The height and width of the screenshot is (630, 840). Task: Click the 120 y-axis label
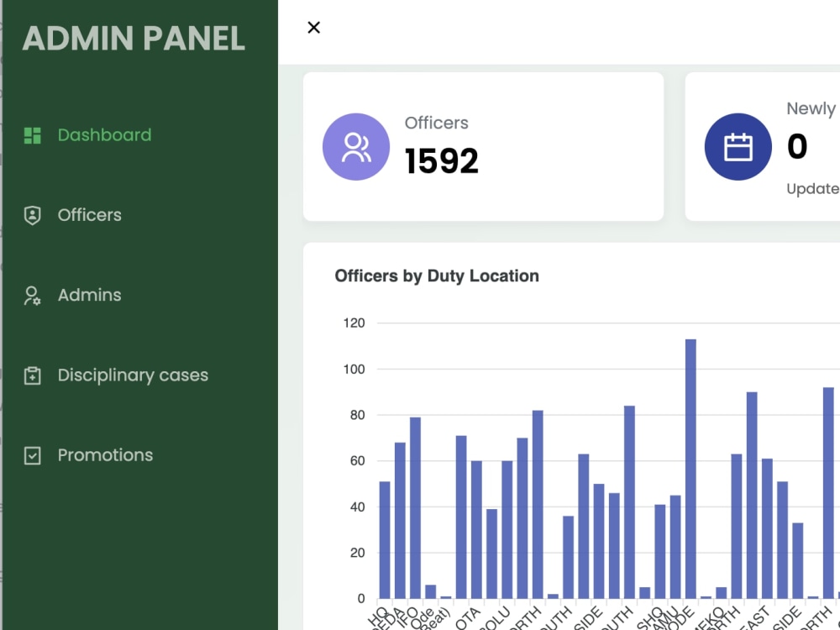pos(354,323)
